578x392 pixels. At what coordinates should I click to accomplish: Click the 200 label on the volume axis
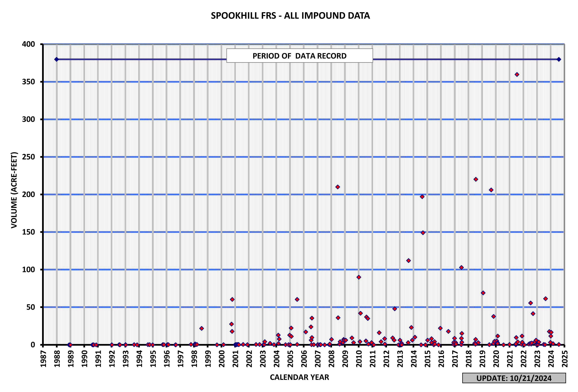[29, 194]
